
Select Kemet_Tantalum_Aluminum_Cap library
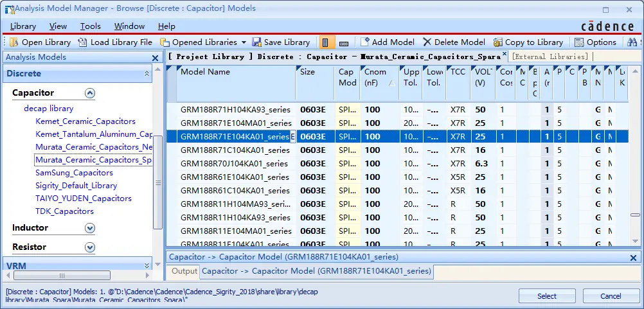(94, 134)
